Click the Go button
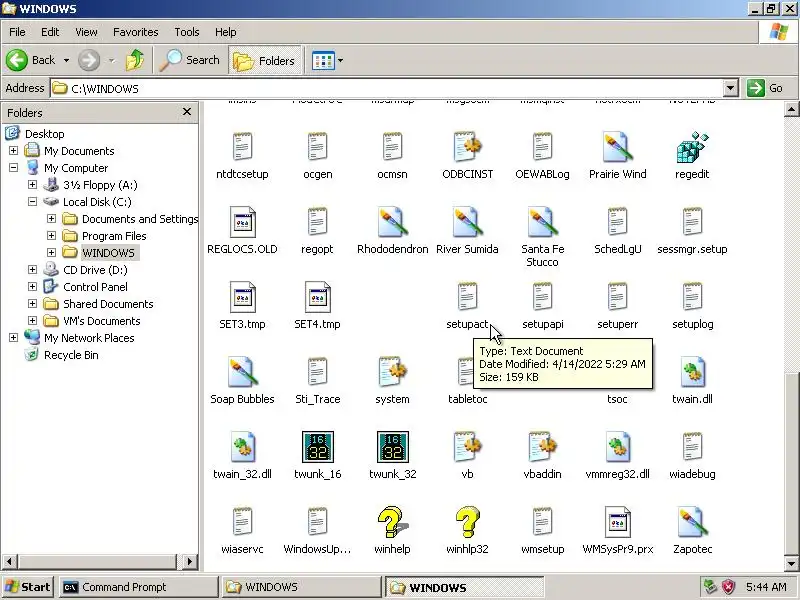This screenshot has height=600, width=800. (x=765, y=88)
